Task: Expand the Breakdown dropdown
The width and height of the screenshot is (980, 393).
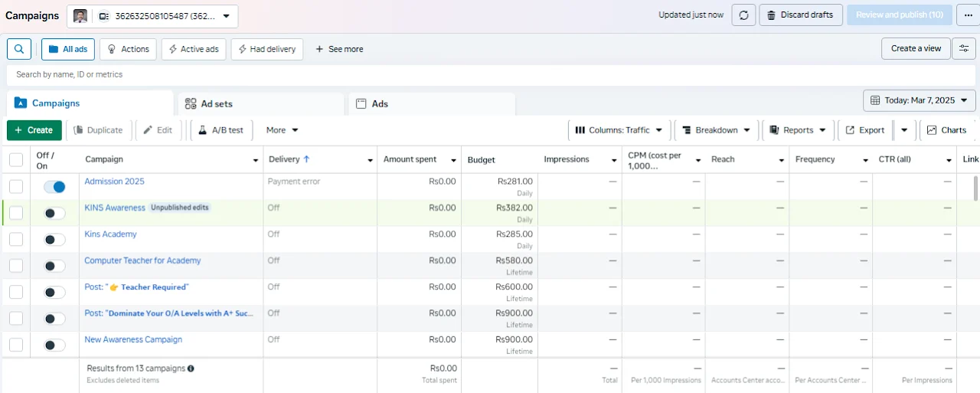Action: click(717, 130)
